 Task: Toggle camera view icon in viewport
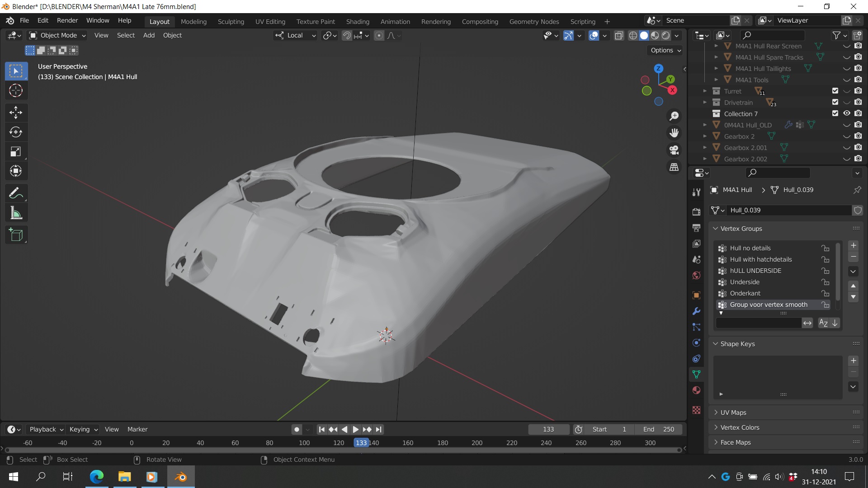click(x=674, y=150)
